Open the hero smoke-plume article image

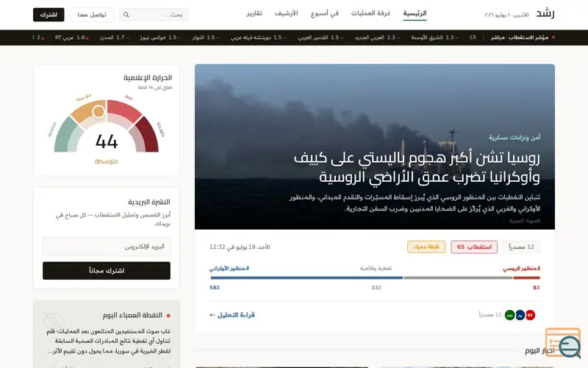(x=375, y=146)
